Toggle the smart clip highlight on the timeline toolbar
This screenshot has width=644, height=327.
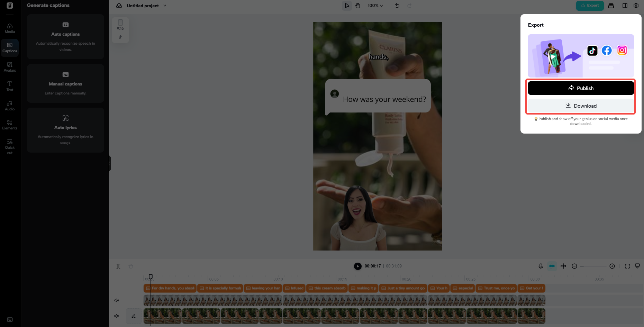(x=552, y=266)
